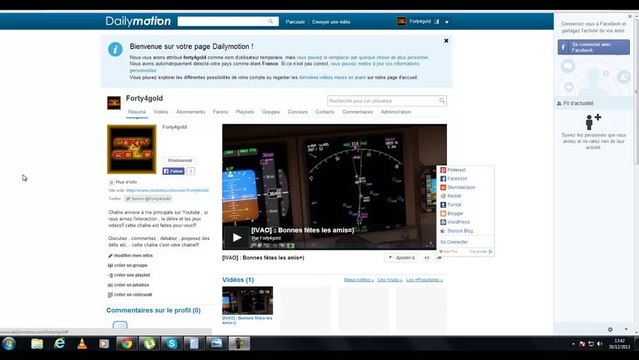Open the Abonnements tab
The image size is (639, 360).
(191, 112)
